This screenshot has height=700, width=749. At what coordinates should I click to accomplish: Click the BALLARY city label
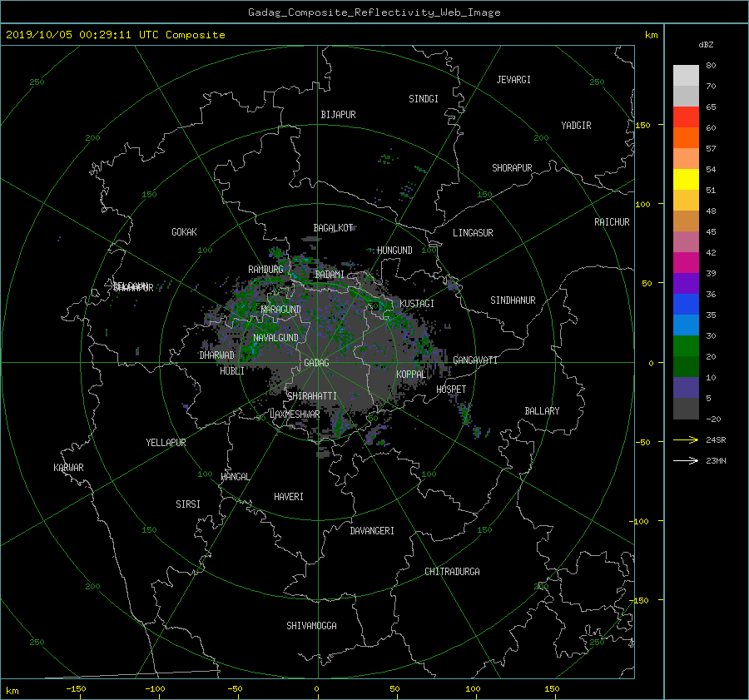(542, 411)
